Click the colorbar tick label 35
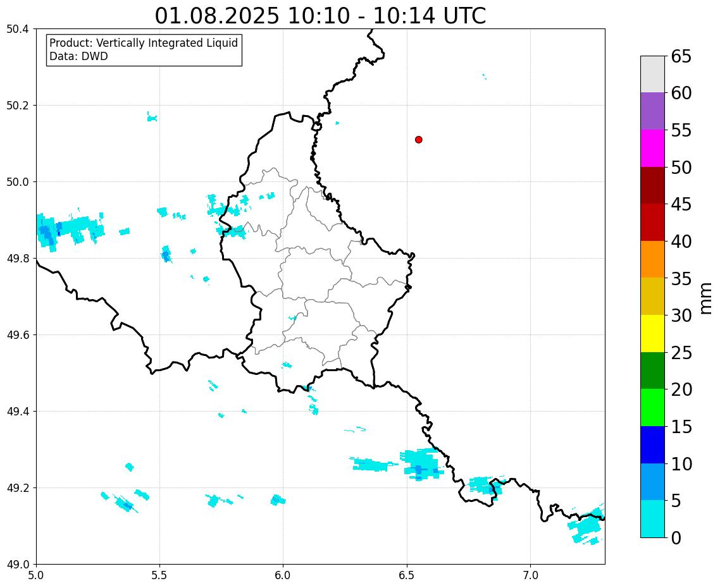 (681, 278)
